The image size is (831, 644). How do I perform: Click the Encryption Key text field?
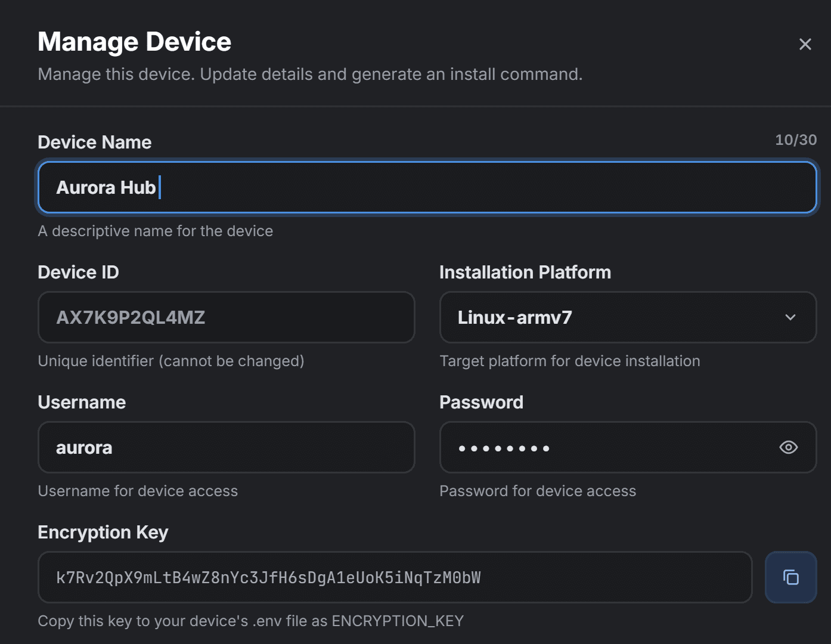click(395, 577)
